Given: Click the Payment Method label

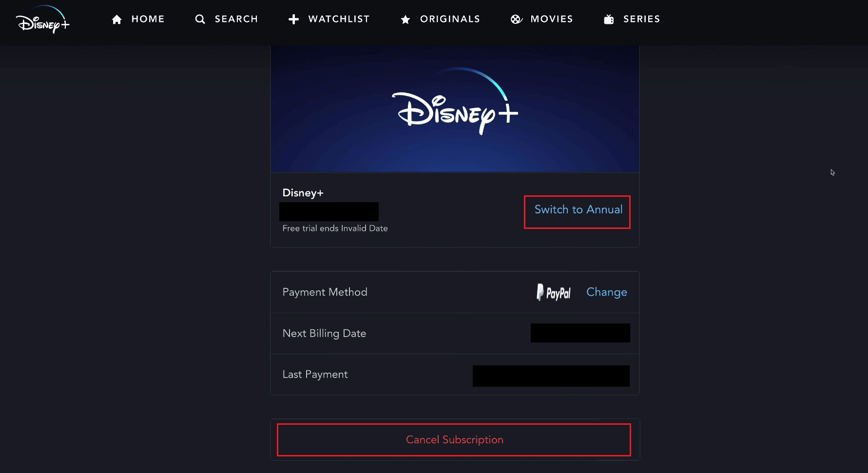Looking at the screenshot, I should coord(325,292).
